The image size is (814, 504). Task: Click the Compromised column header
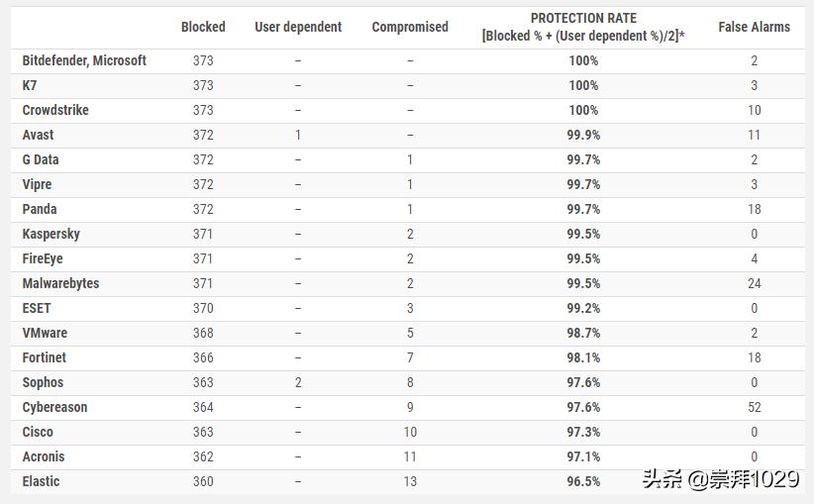(x=410, y=27)
